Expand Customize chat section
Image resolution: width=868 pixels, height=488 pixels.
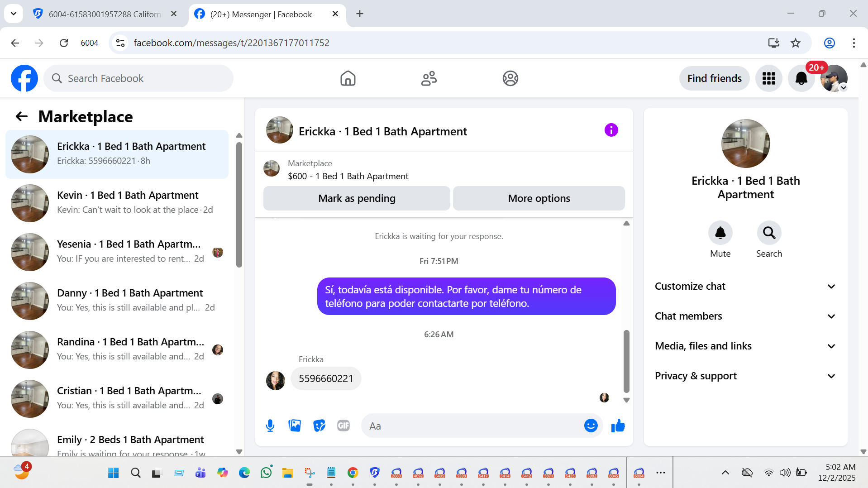[x=745, y=286]
